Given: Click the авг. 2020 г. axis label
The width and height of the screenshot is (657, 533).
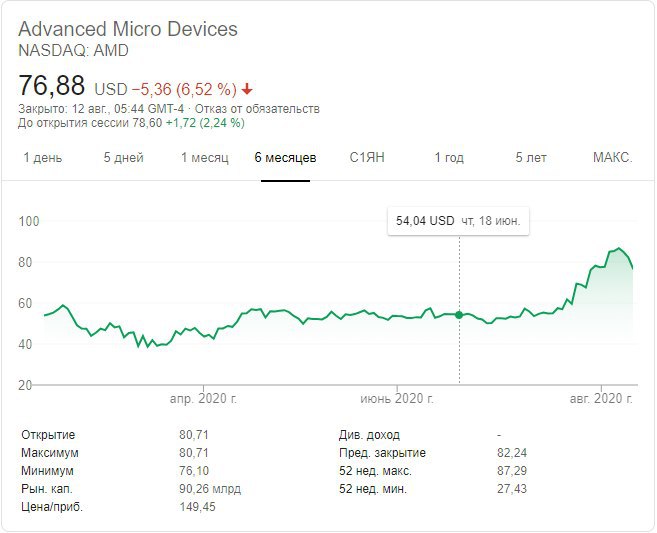Looking at the screenshot, I should click(x=601, y=398).
